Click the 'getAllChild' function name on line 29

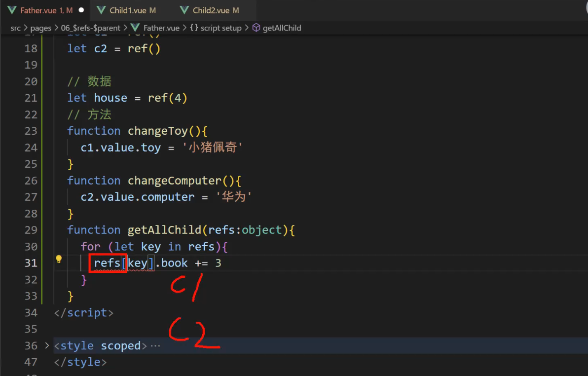point(164,230)
